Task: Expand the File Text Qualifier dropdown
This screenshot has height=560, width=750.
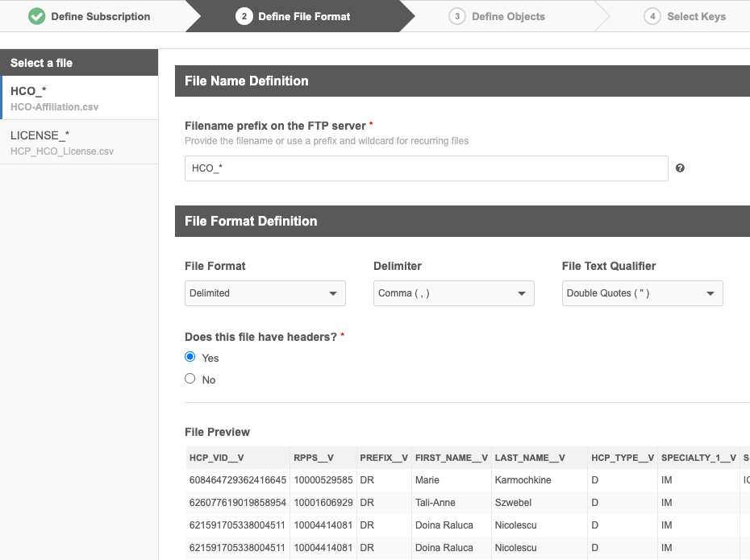Action: pyautogui.click(x=642, y=293)
